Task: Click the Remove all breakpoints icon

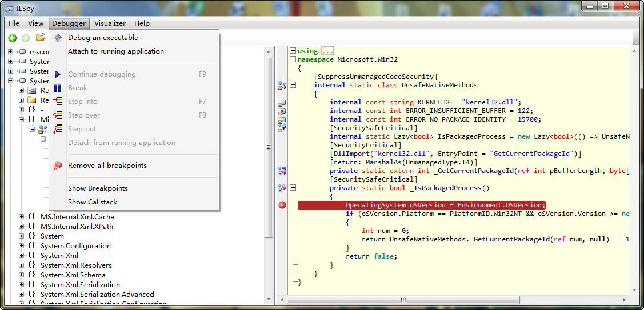Action: pos(58,166)
